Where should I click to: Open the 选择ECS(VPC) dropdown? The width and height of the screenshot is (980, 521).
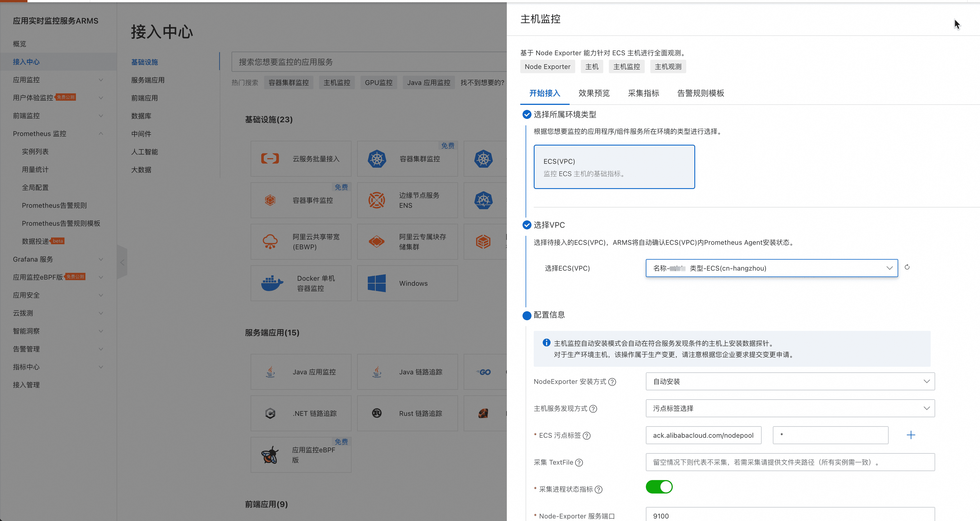[x=771, y=268]
